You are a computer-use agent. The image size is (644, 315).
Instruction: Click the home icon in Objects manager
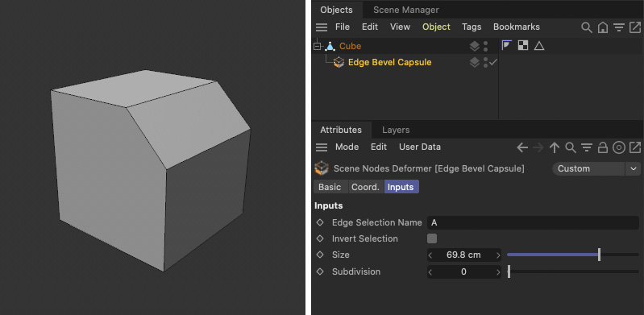click(x=603, y=27)
